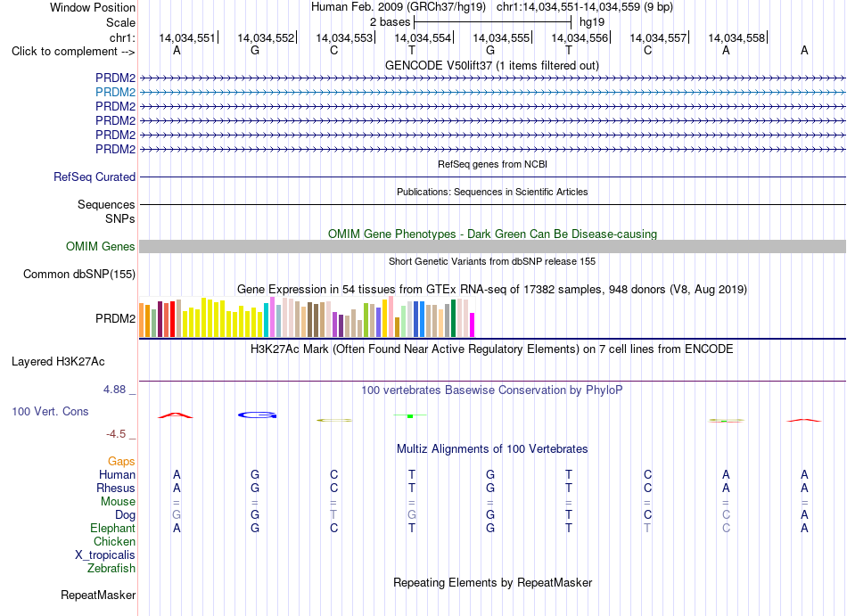Click the PRDM2 GTEx expression label
The image size is (847, 616).
pyautogui.click(x=115, y=318)
